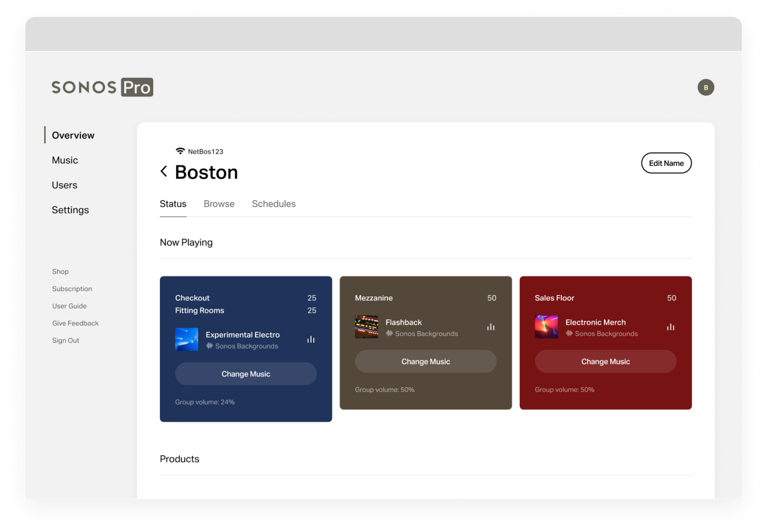Click Give Feedback link

click(x=75, y=323)
